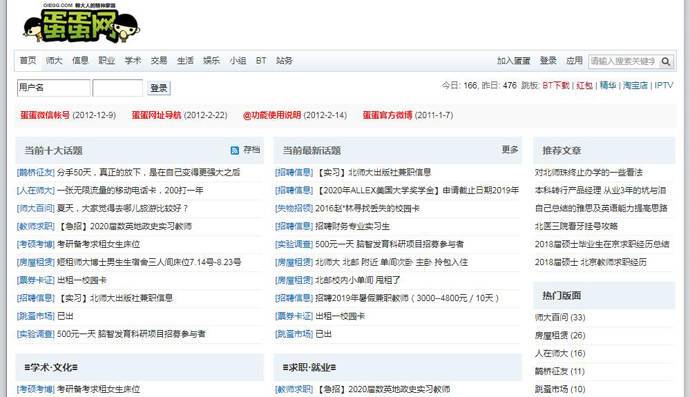The image size is (690, 397).
Task: Open topic 夏天，大家觉得去哪儿旅游比较好
Action: (122, 208)
